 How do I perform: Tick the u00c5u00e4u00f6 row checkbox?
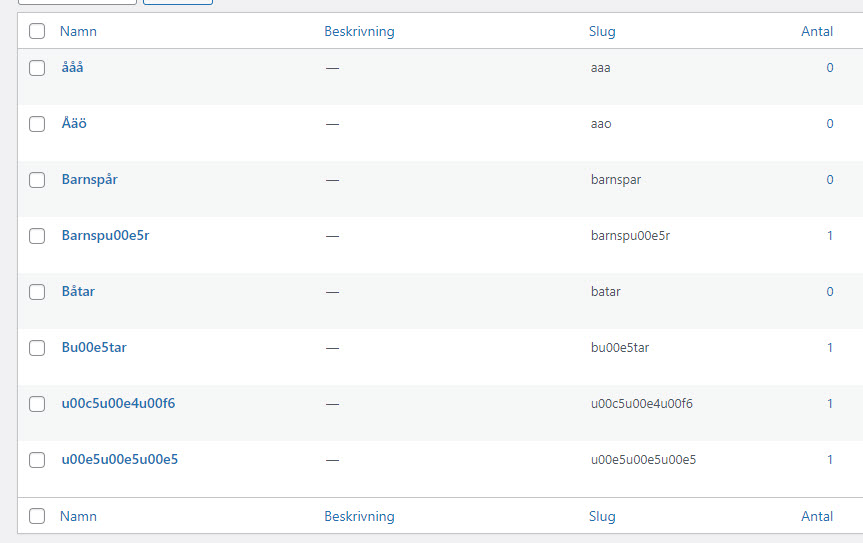(x=37, y=404)
